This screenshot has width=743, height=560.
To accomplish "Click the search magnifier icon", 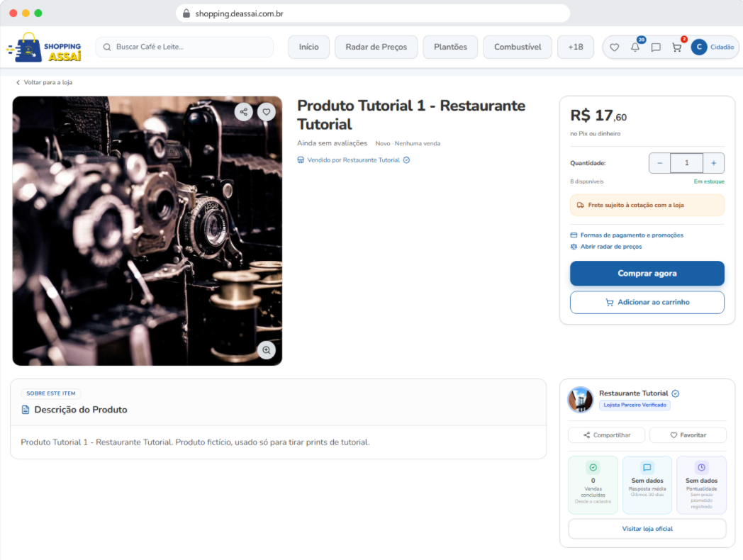I will click(107, 47).
